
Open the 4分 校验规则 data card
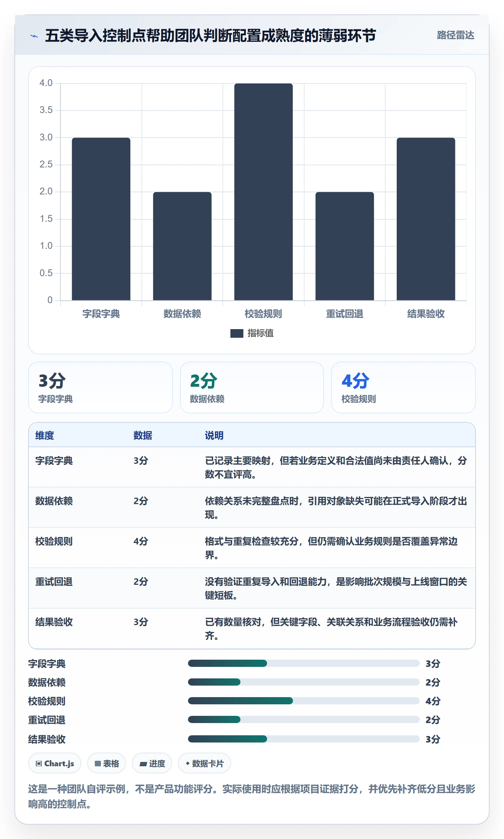[404, 387]
